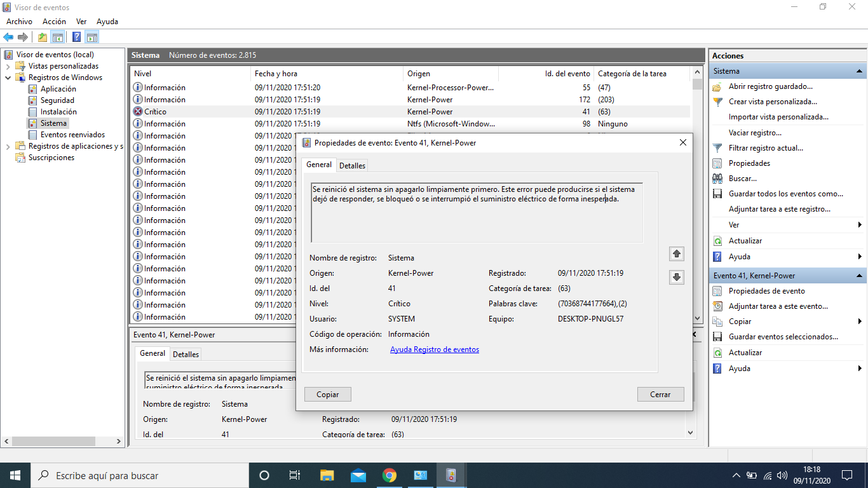Click Filtrar registro actual action
The height and width of the screenshot is (488, 868).
point(766,148)
